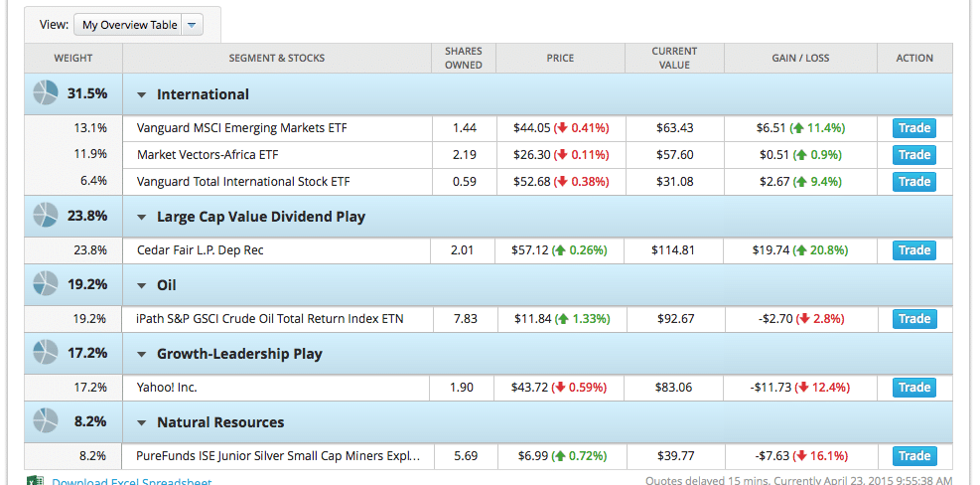This screenshot has height=485, width=980.
Task: Click the -$11.73 loss for Yahoo
Action: [x=770, y=388]
